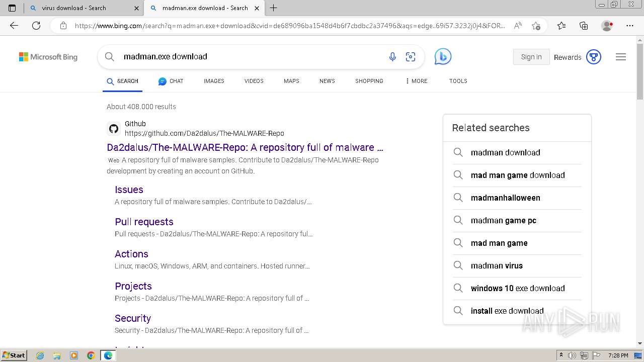The height and width of the screenshot is (362, 644).
Task: Click the 7:28 PM taskbar clock
Action: point(618,355)
